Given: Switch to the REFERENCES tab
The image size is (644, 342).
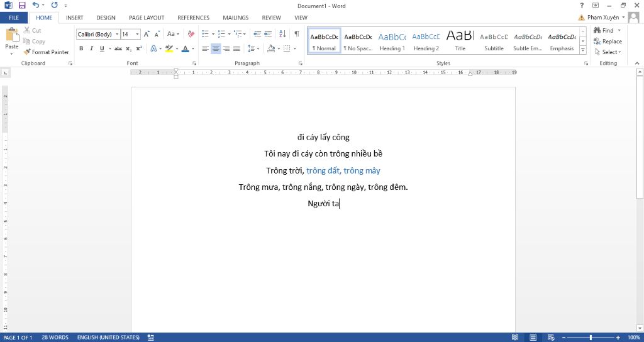Looking at the screenshot, I should pos(194,18).
